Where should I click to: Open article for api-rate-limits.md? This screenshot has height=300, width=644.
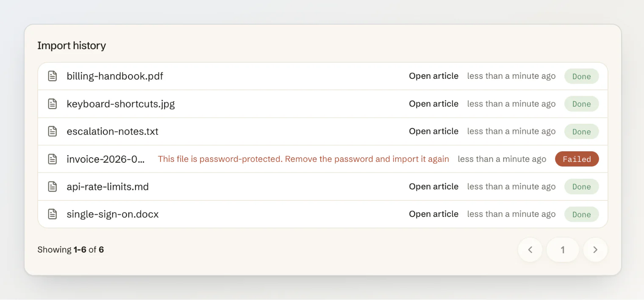[433, 186]
